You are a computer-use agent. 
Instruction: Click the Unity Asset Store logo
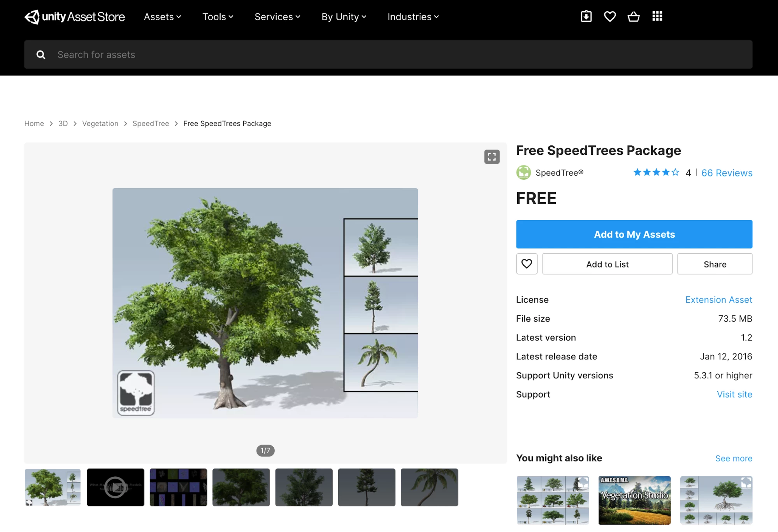point(75,17)
